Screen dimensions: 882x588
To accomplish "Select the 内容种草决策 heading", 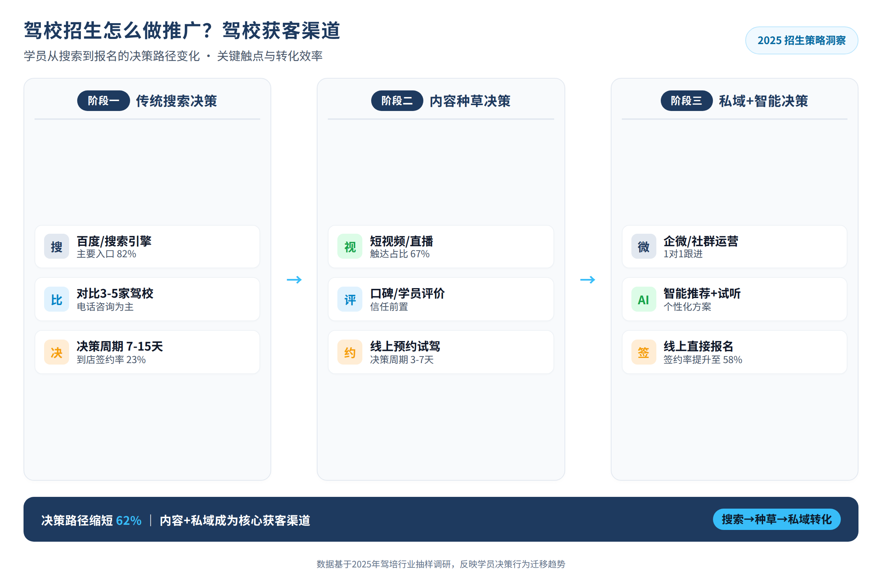I will [470, 101].
